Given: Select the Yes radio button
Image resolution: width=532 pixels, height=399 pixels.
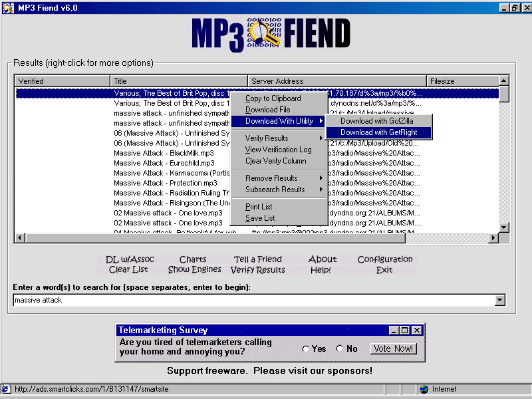Looking at the screenshot, I should pos(306,348).
